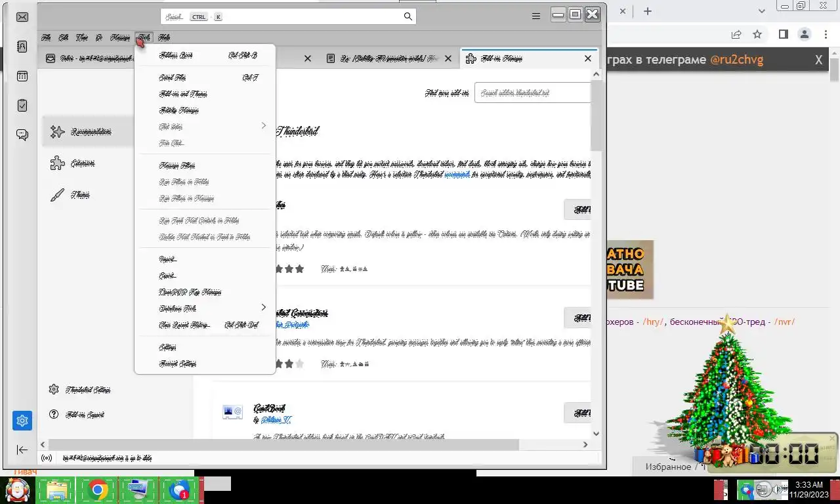The image size is (840, 504).
Task: Click the CardBook author link
Action: click(276, 420)
